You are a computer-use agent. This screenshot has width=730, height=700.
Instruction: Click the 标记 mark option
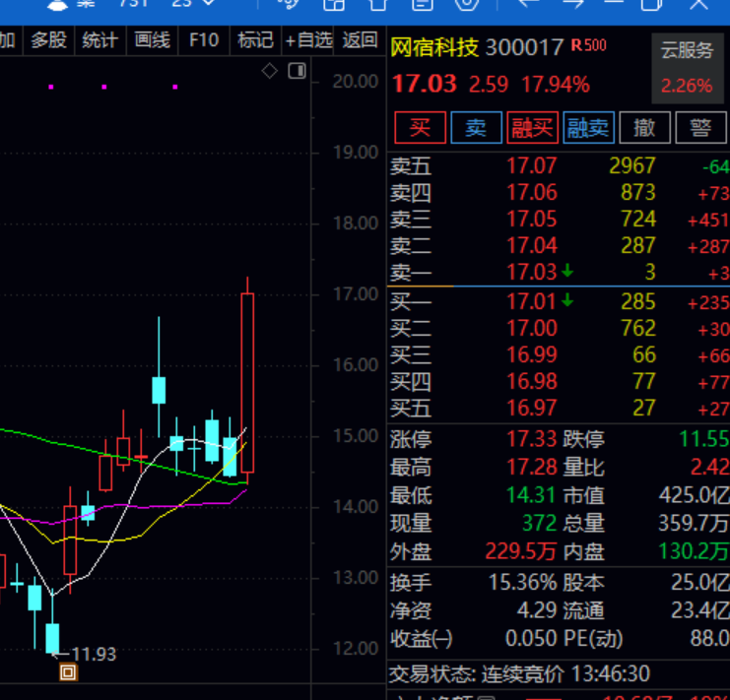click(x=255, y=40)
